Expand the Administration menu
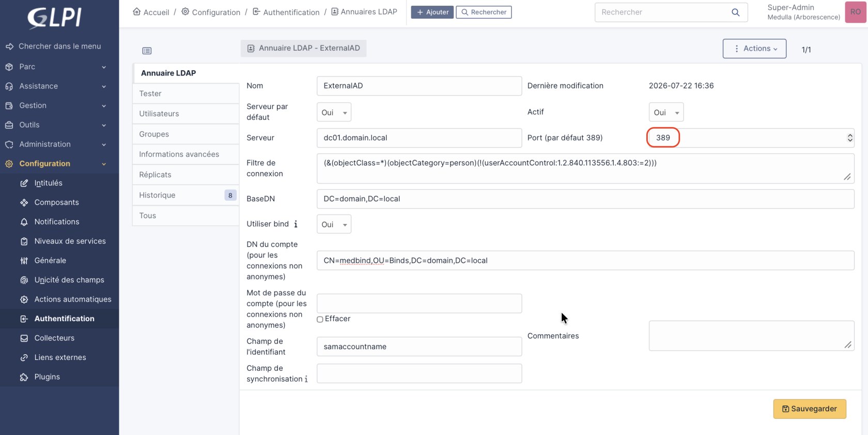This screenshot has width=868, height=435. click(104, 145)
